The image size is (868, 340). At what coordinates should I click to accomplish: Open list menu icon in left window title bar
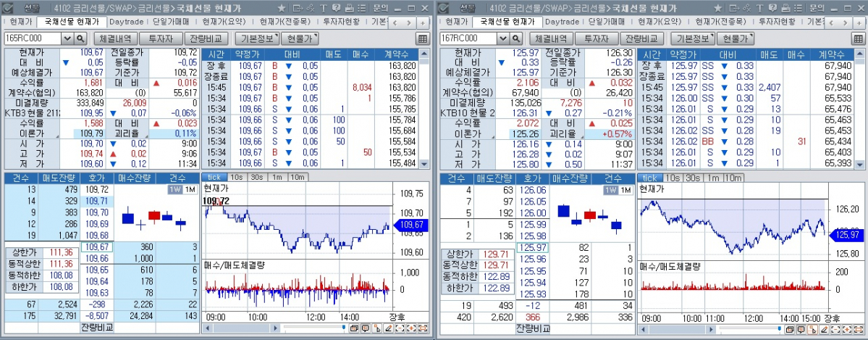click(362, 8)
